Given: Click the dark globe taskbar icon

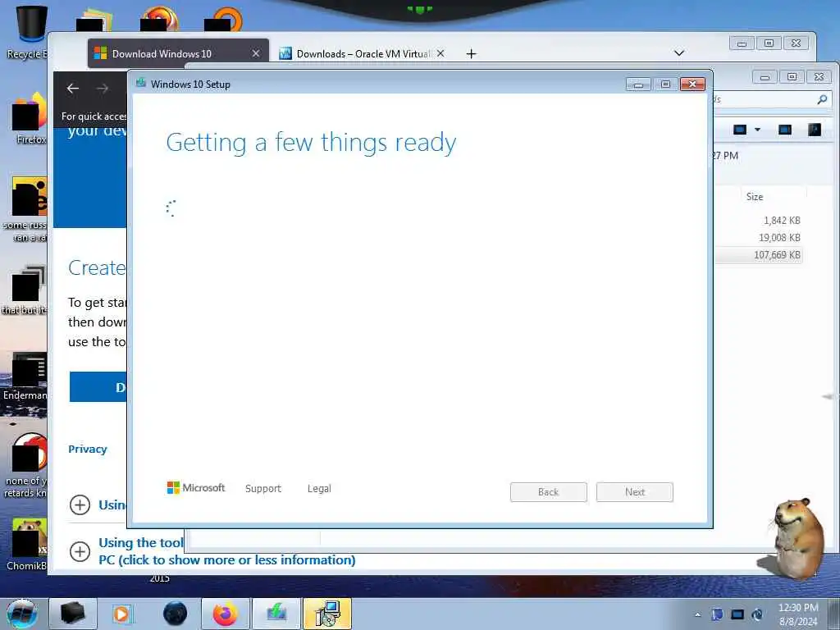Looking at the screenshot, I should tap(176, 614).
